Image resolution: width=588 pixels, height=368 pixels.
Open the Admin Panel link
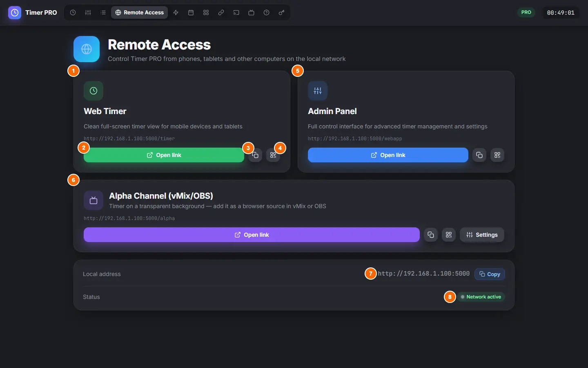click(388, 155)
